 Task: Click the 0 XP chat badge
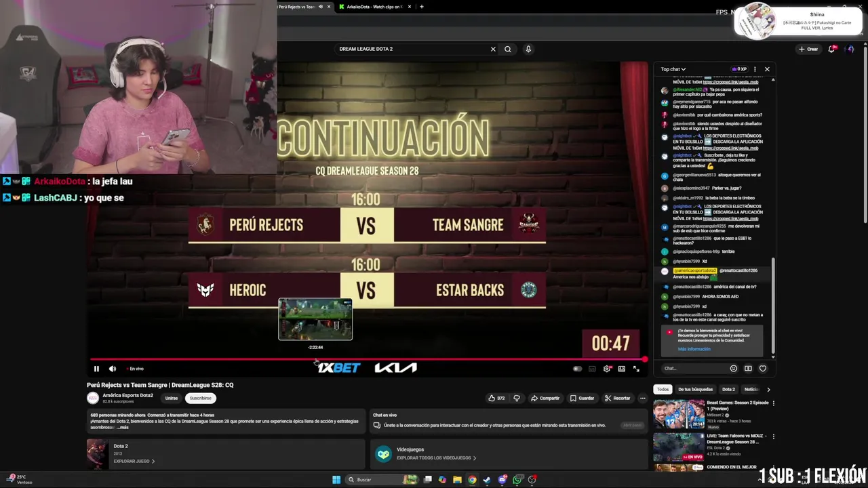(739, 69)
